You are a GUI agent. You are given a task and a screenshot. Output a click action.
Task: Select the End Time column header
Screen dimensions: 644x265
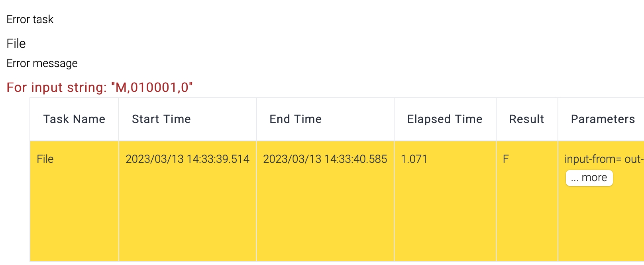click(296, 119)
